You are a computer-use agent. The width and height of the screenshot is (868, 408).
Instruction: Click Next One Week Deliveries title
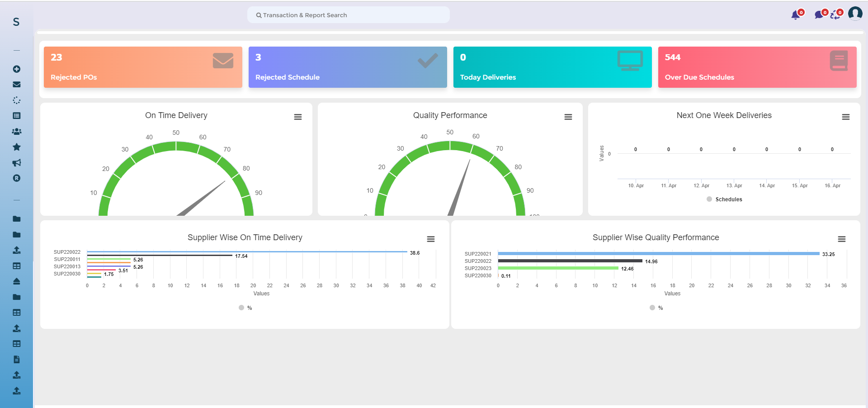coord(724,115)
